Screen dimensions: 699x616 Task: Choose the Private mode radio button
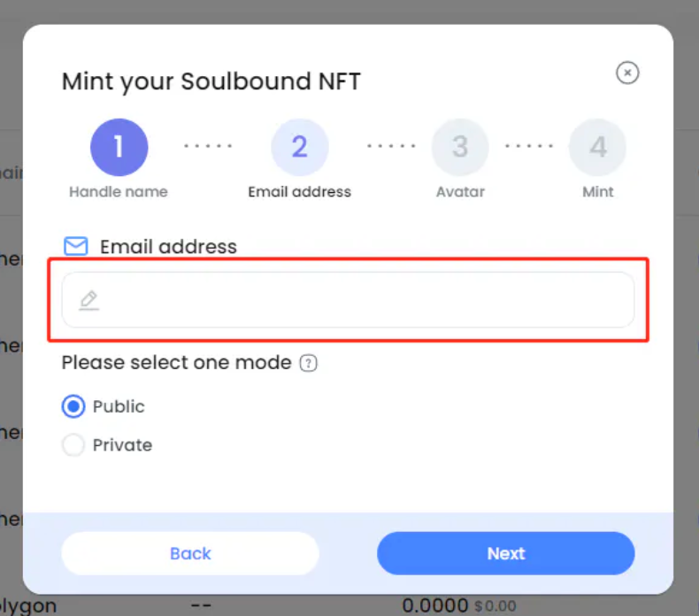pos(73,444)
